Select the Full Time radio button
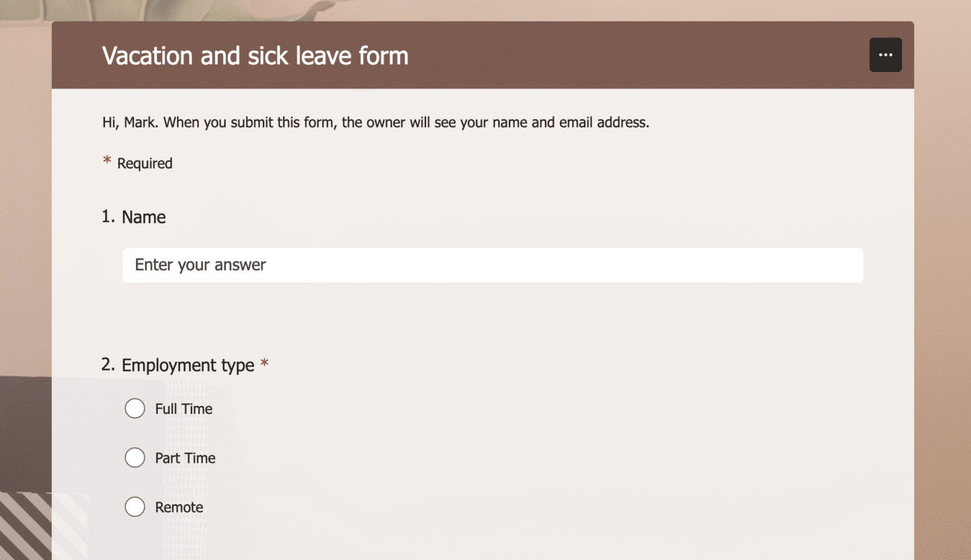This screenshot has height=560, width=971. click(x=135, y=408)
